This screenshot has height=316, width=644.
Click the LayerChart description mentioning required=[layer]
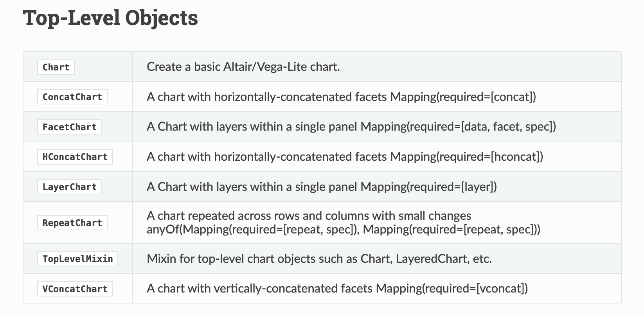point(321,187)
